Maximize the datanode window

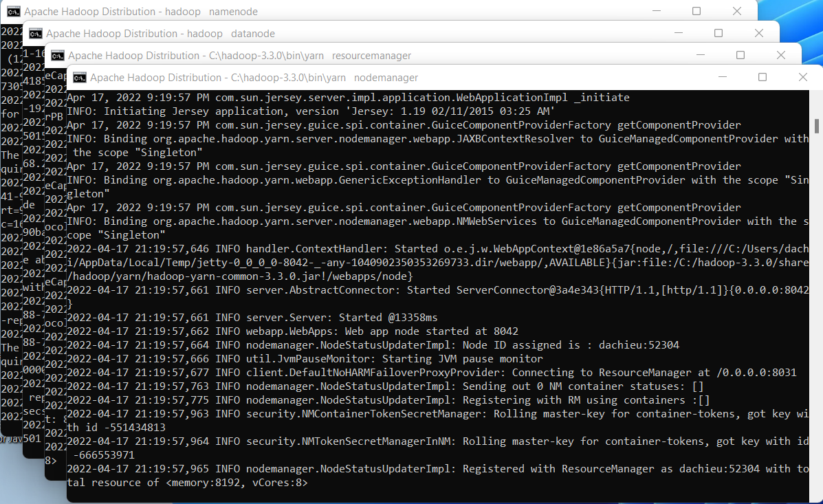(718, 33)
